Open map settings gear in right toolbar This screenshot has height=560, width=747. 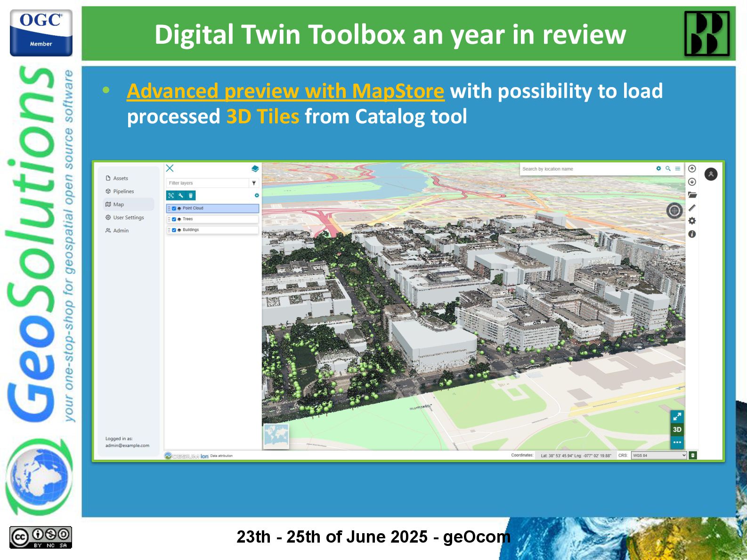pos(692,221)
